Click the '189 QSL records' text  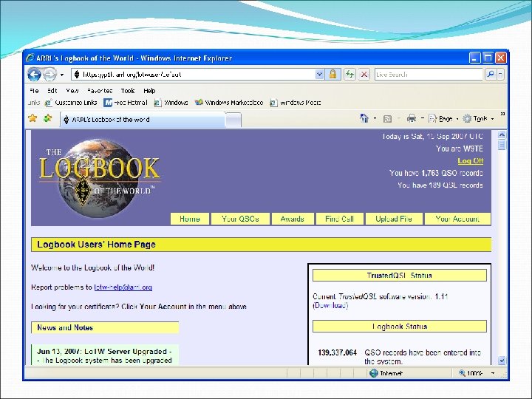click(x=456, y=185)
